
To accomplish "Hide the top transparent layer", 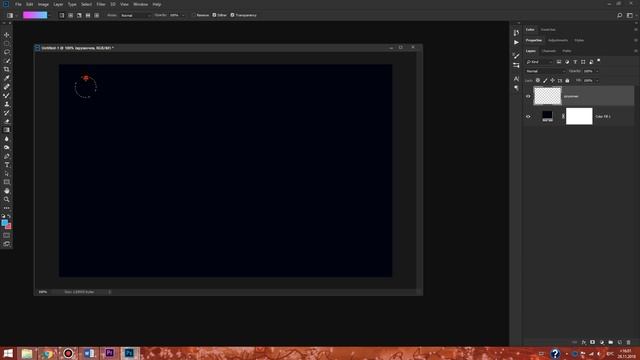I will click(x=528, y=96).
